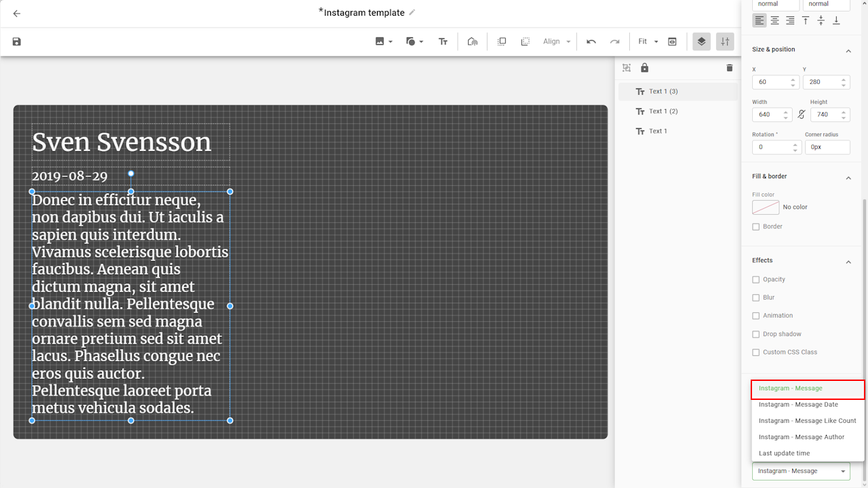Select the Text 1 (2) layer
868x488 pixels.
click(x=663, y=111)
